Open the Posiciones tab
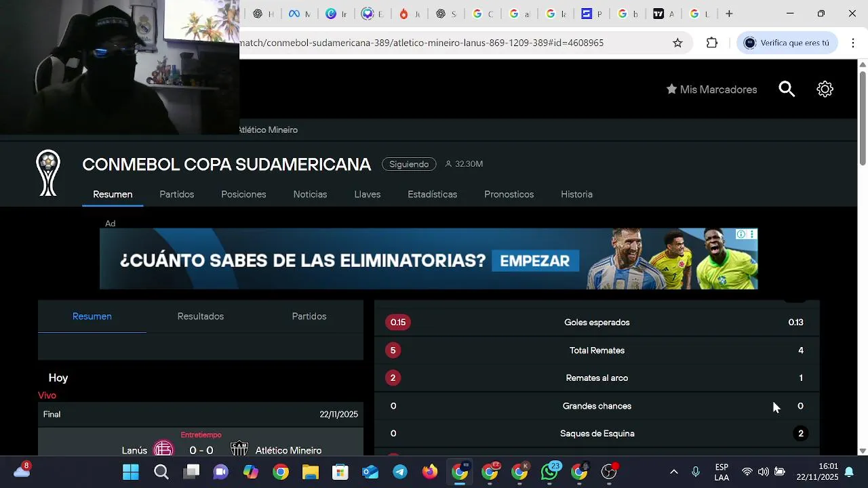Screen dimensions: 868x488 coord(243,195)
